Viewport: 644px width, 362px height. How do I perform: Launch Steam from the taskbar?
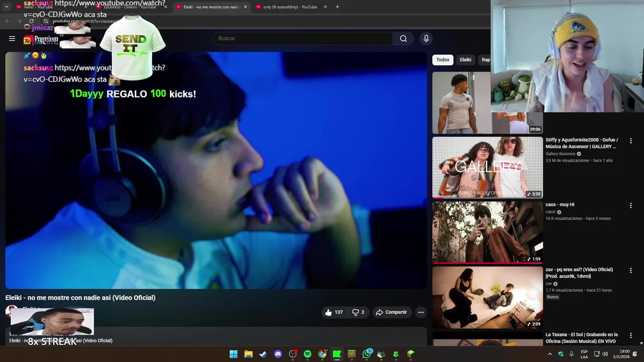coord(263,354)
